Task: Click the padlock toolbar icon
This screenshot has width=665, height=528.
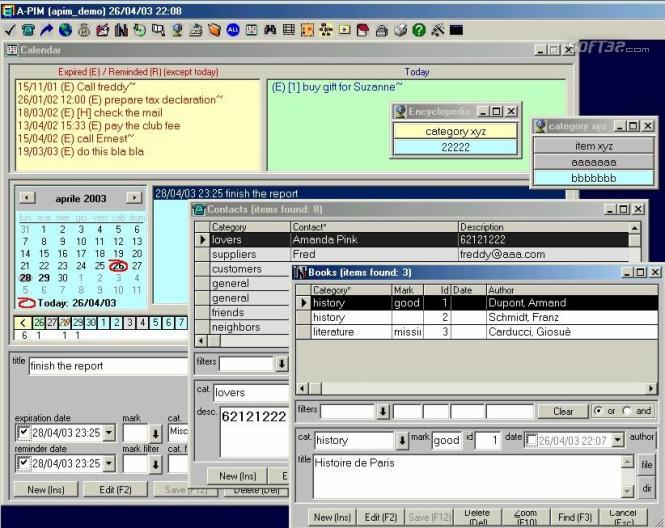Action: point(382,30)
